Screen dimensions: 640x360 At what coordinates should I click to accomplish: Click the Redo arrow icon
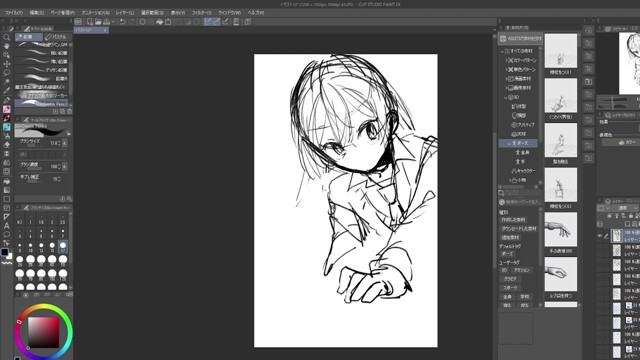pos(131,22)
